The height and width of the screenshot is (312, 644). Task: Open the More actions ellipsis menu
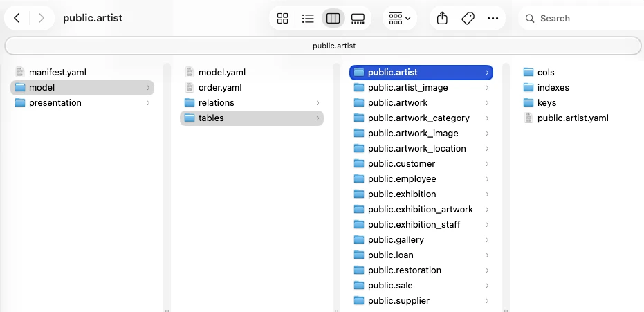point(493,18)
